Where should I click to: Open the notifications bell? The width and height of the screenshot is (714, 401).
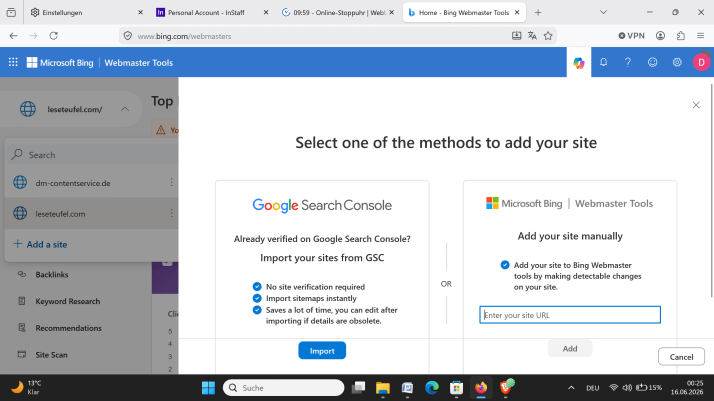[x=603, y=62]
